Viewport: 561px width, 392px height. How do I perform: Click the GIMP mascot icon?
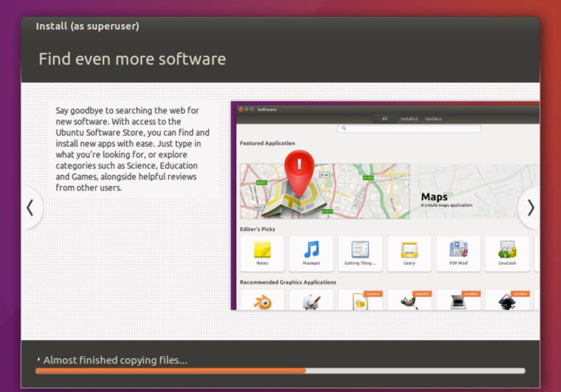coord(409,300)
